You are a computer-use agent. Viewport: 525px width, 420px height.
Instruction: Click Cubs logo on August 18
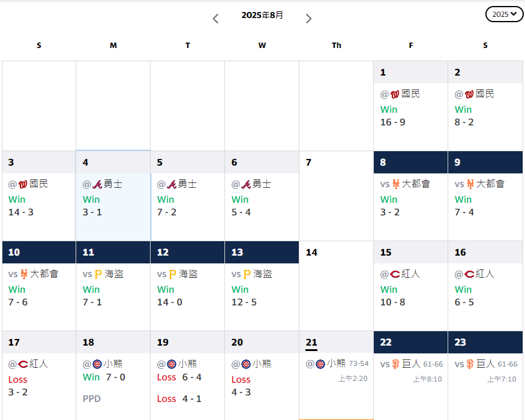tap(97, 364)
